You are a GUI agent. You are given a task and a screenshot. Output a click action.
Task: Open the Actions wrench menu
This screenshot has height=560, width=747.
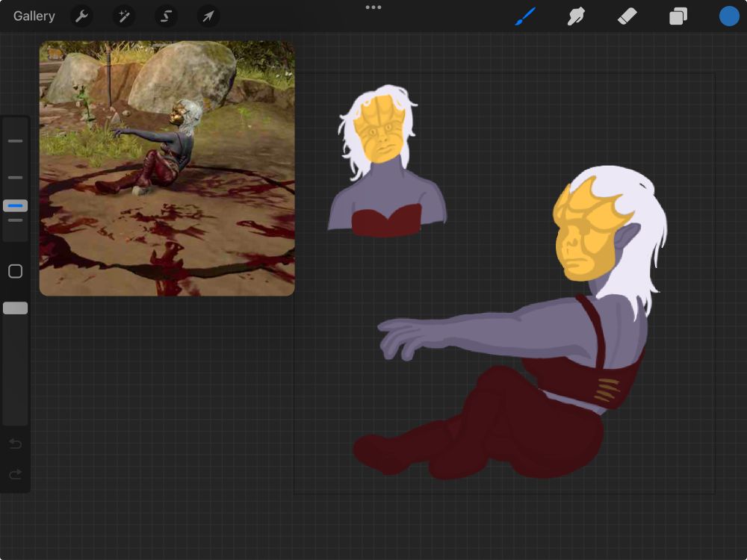click(81, 16)
